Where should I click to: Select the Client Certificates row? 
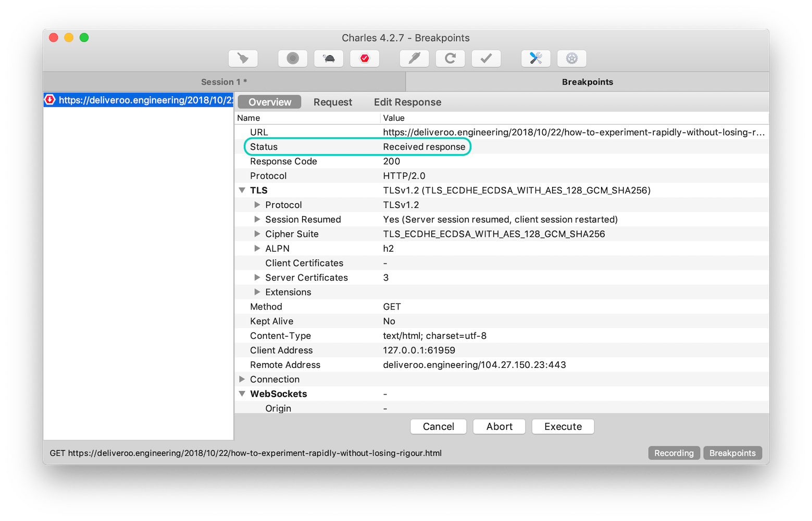pos(502,263)
